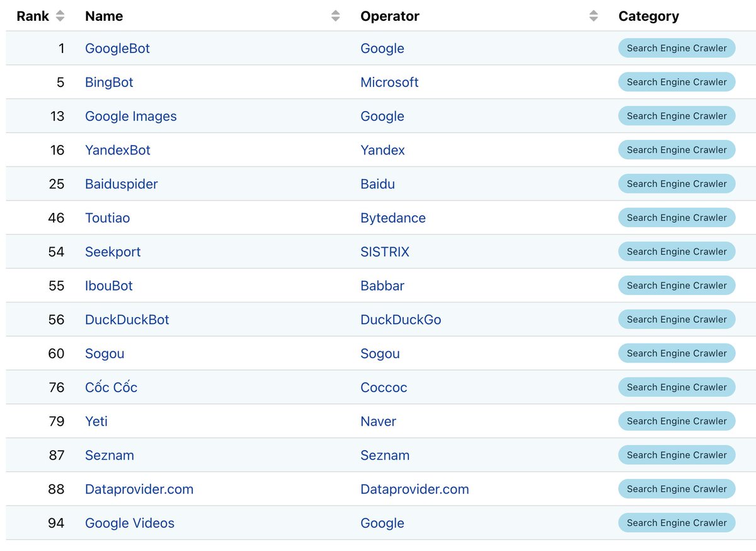Open the Naver operator link

(x=378, y=422)
